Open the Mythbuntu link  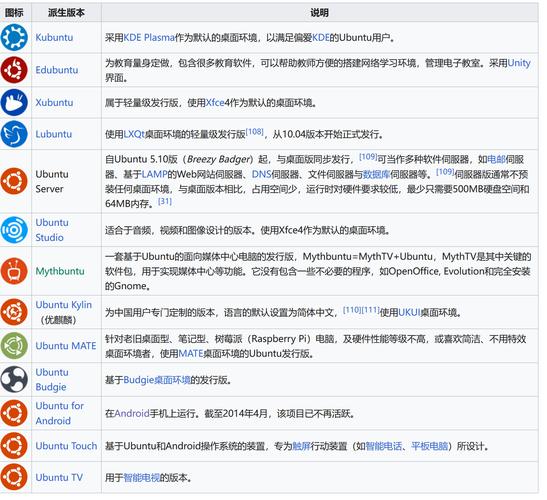60,271
